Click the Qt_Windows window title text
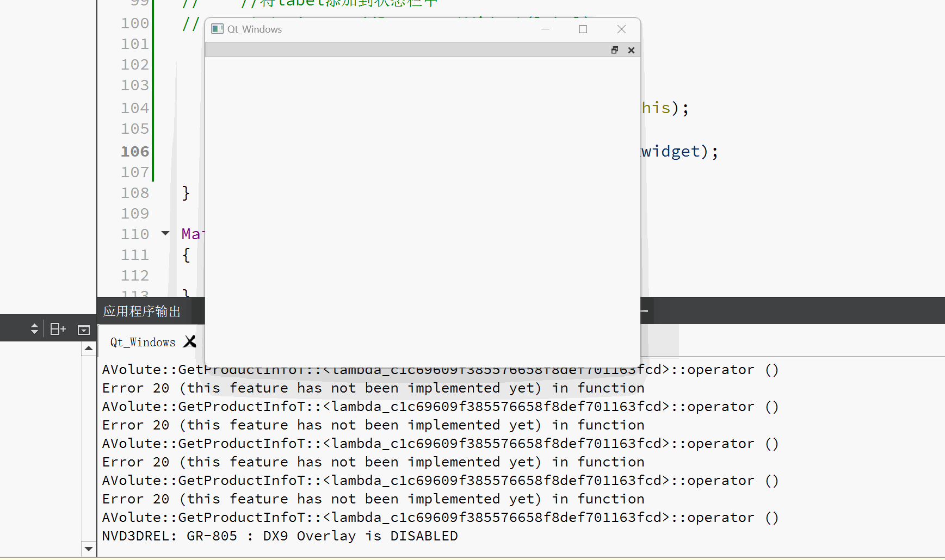945x560 pixels. pyautogui.click(x=255, y=29)
